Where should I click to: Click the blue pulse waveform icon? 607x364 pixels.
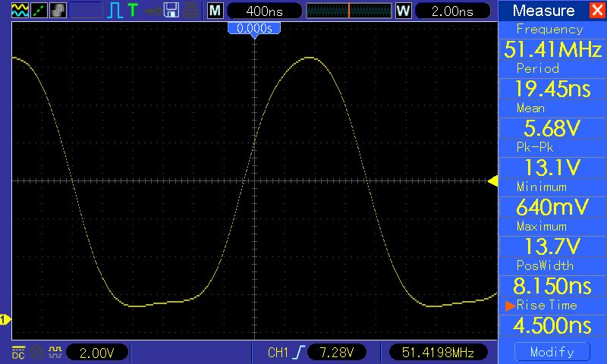point(115,11)
